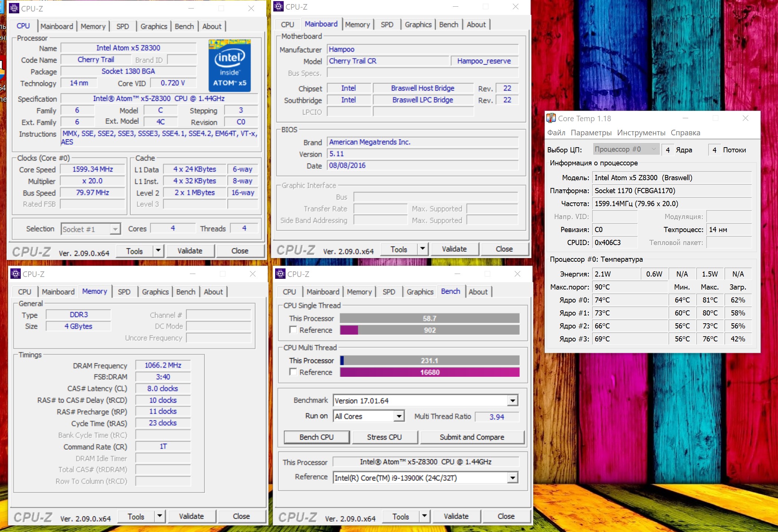This screenshot has height=532, width=778.
Task: Click Submit and Compare button
Action: click(472, 437)
